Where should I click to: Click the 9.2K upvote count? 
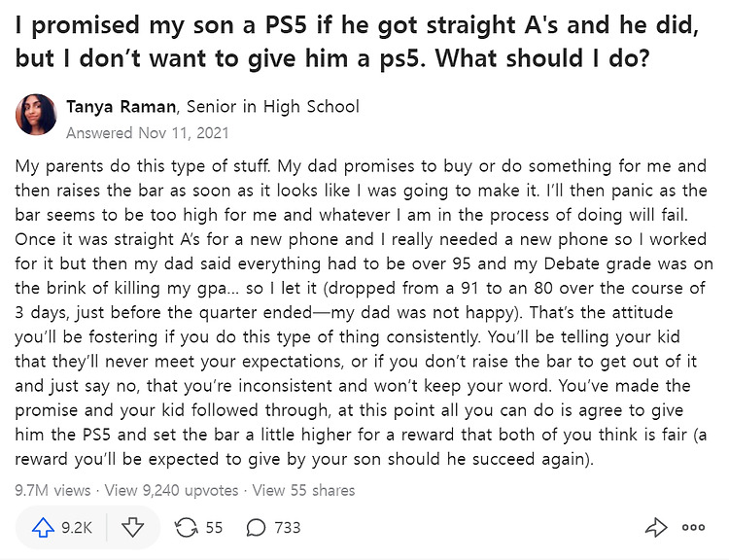[x=77, y=528]
